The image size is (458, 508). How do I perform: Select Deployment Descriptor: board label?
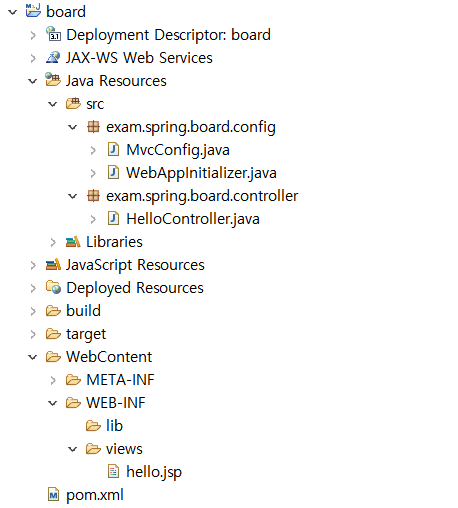[168, 35]
